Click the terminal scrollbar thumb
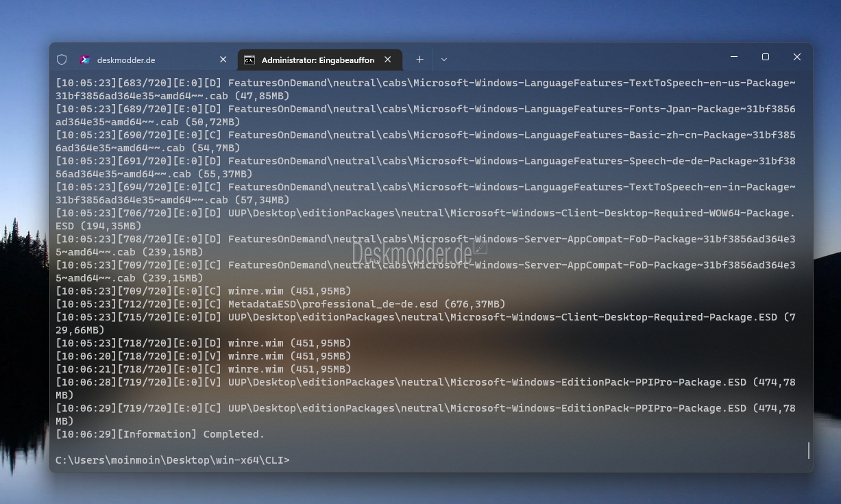The height and width of the screenshot is (504, 841). pos(809,450)
